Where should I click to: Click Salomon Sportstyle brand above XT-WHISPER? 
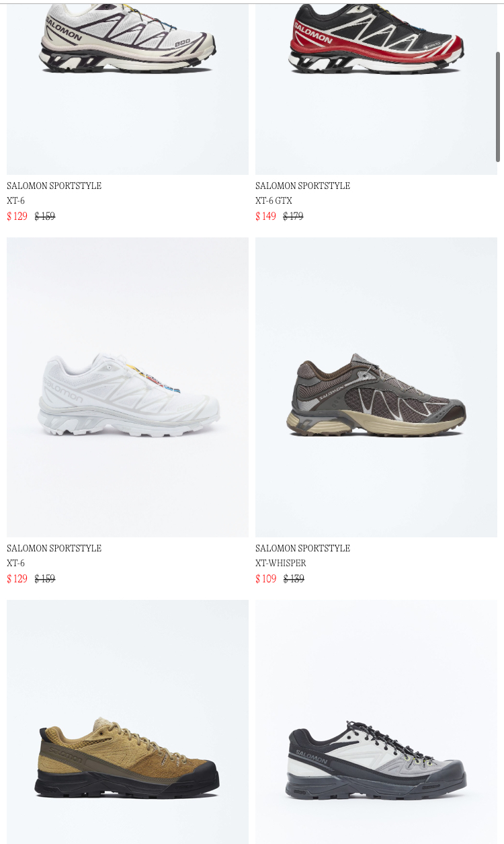pyautogui.click(x=302, y=548)
